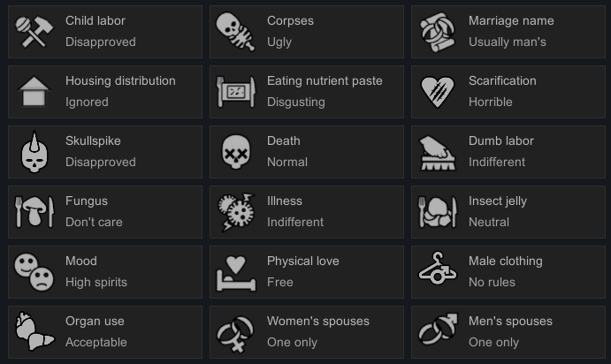Select the "No rules" Male clothing text
The width and height of the screenshot is (611, 364).
coord(492,282)
